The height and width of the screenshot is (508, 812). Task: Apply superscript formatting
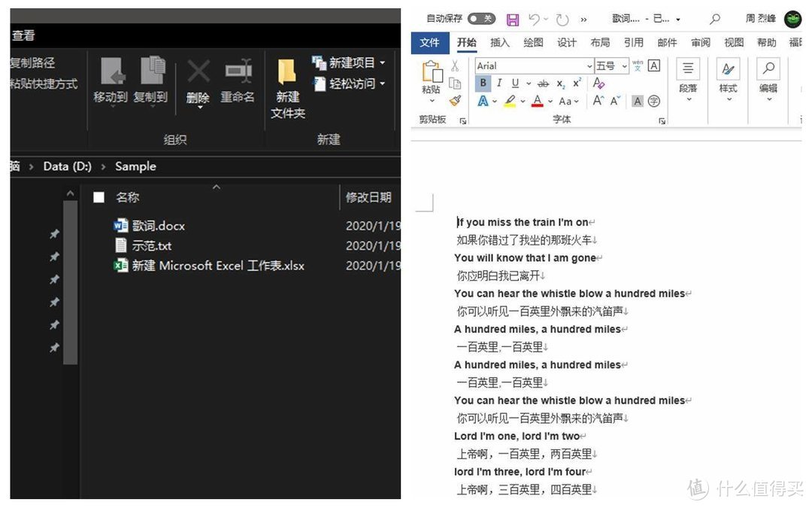tap(577, 83)
